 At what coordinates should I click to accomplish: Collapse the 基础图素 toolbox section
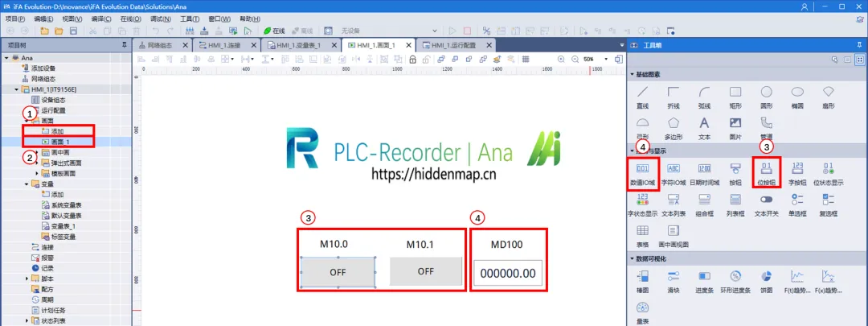pos(633,74)
